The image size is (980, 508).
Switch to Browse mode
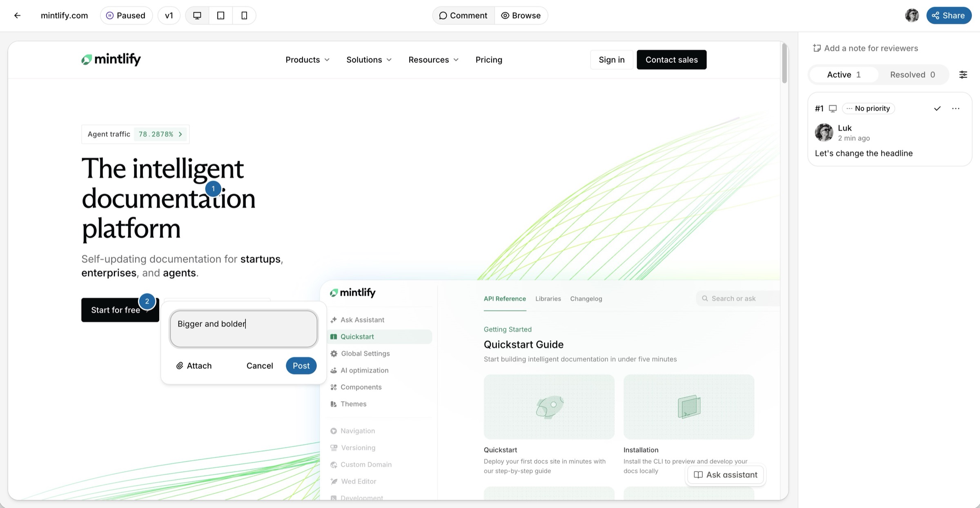click(x=521, y=16)
